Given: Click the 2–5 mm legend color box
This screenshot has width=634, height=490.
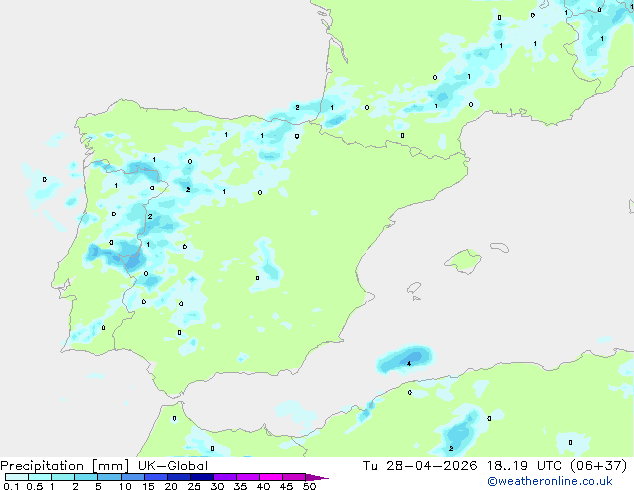Looking at the screenshot, I should (86, 477).
